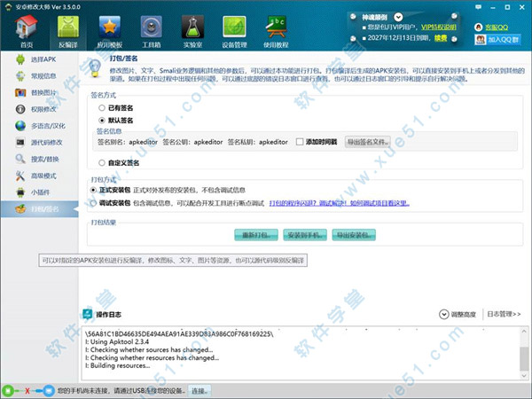Open 源代码修改 in the sidebar

39,143
